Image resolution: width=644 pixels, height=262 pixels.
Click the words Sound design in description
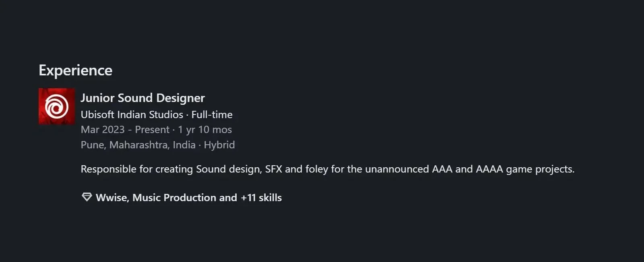click(x=228, y=169)
